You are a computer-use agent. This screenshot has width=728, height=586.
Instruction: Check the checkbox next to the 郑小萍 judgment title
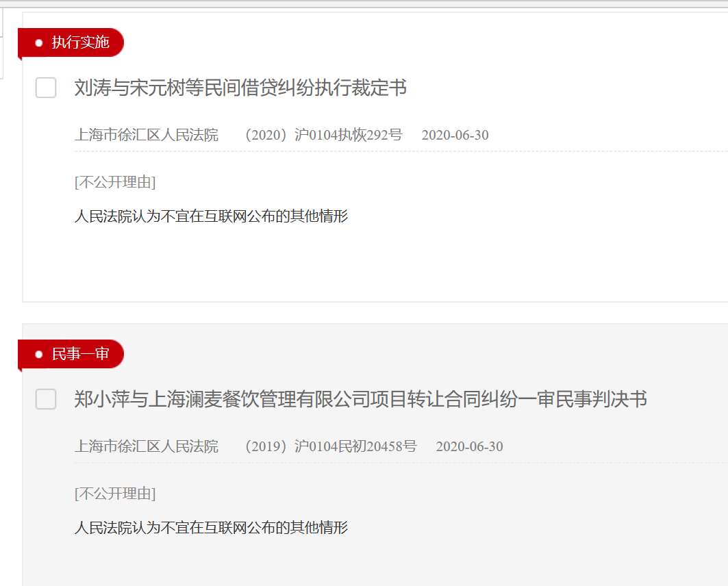click(x=45, y=400)
